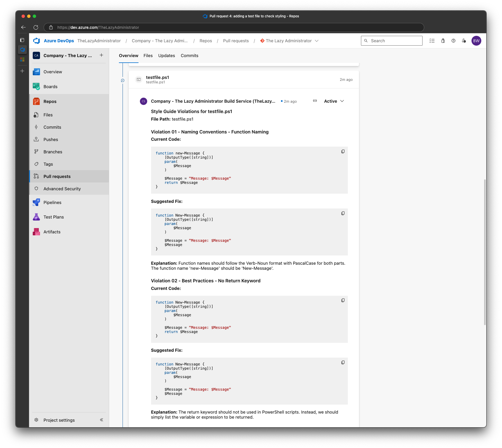Open Advanced Security
This screenshot has height=448, width=502.
[69, 189]
